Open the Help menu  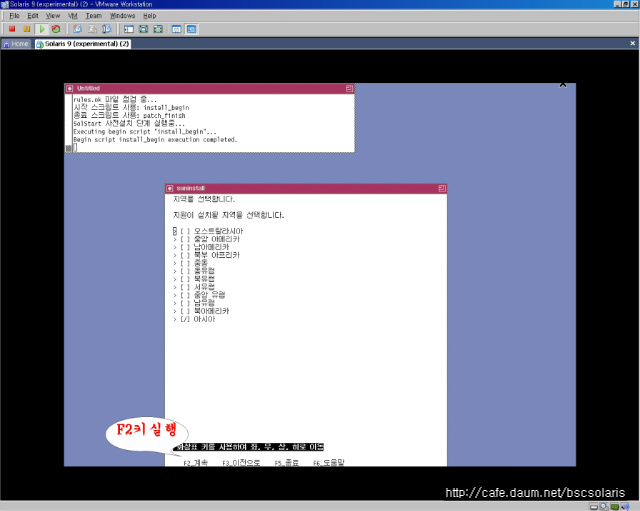(x=149, y=16)
